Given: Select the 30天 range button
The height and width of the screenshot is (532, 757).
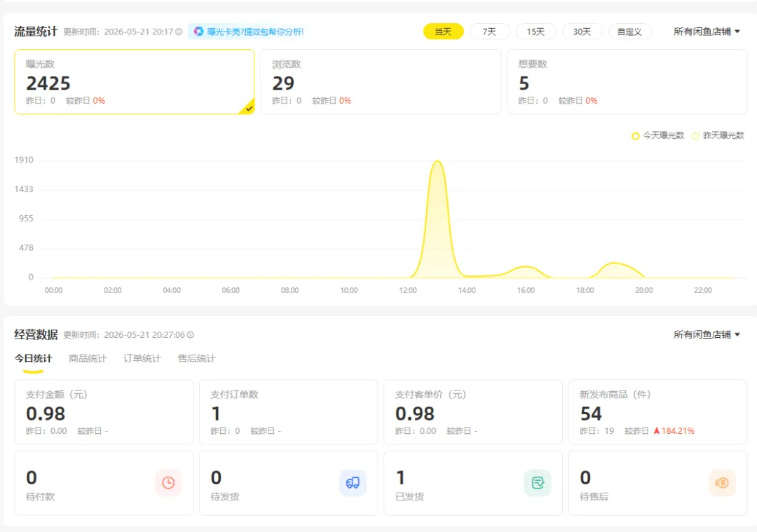Looking at the screenshot, I should (x=582, y=32).
